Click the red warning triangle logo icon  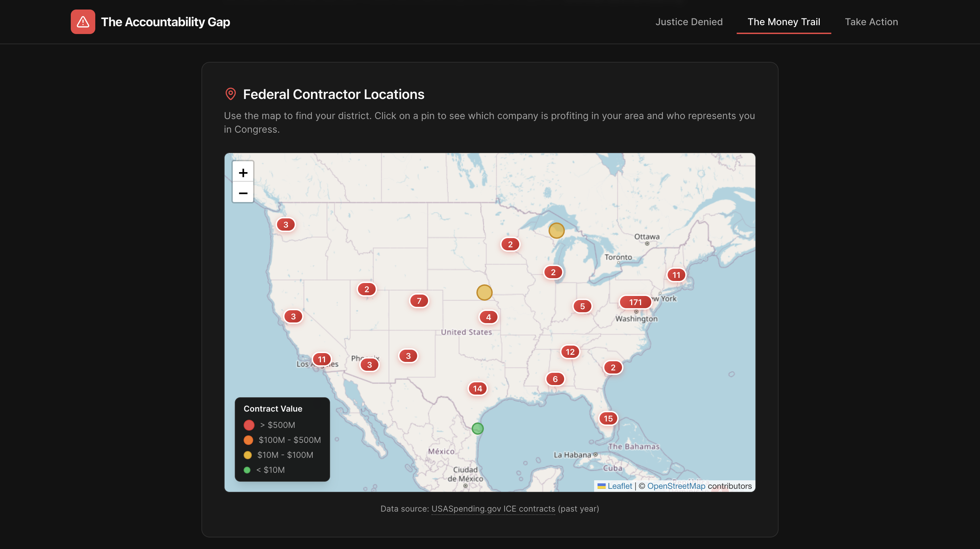[83, 22]
